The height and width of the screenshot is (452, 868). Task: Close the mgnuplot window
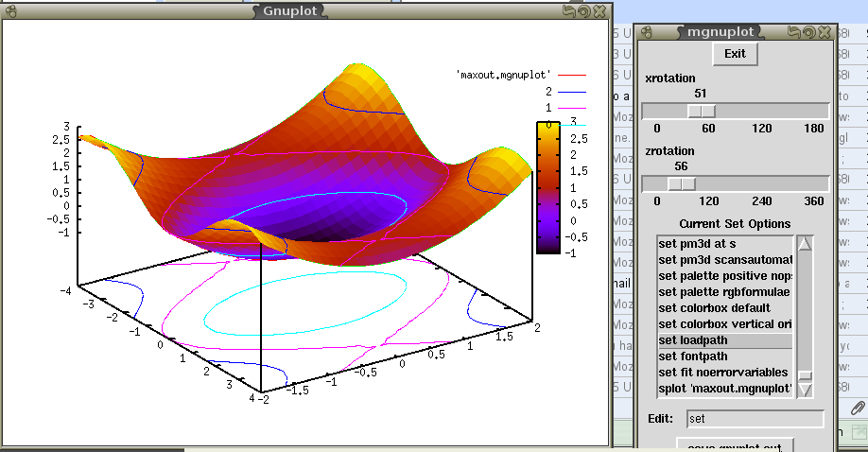[x=825, y=32]
